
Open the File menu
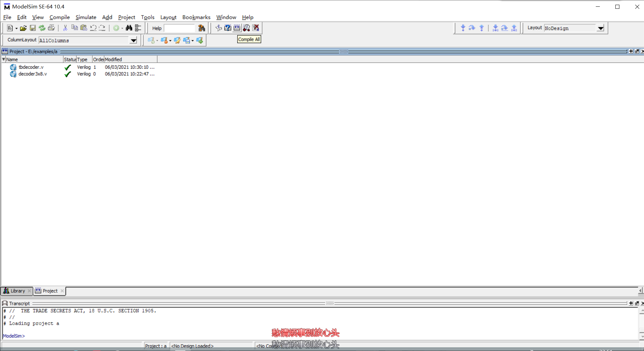point(7,17)
